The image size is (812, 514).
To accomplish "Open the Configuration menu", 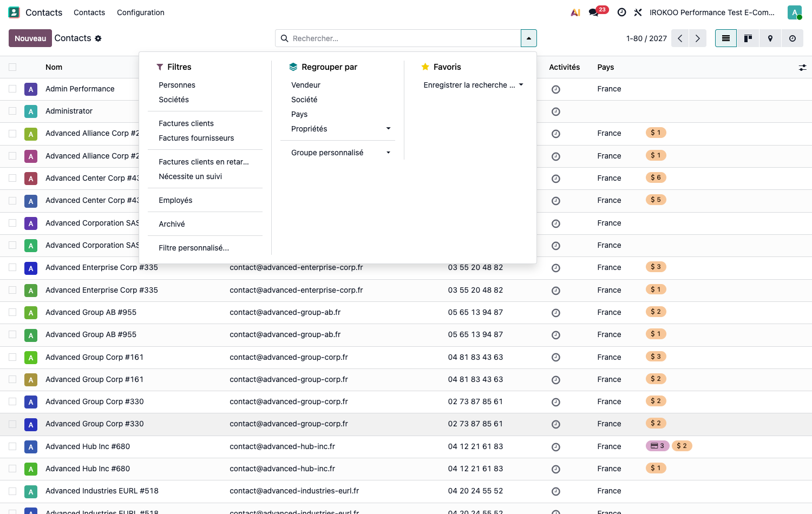I will coord(141,12).
